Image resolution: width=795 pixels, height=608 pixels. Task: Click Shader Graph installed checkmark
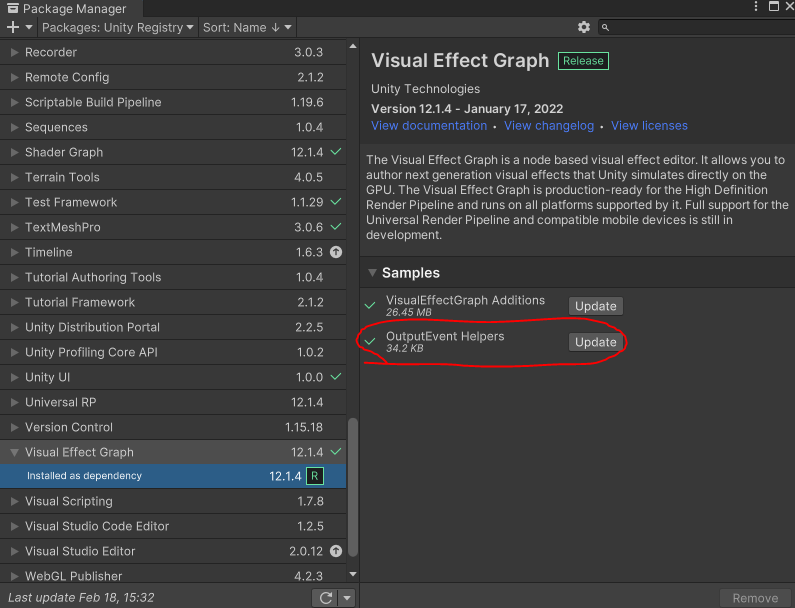(x=336, y=152)
